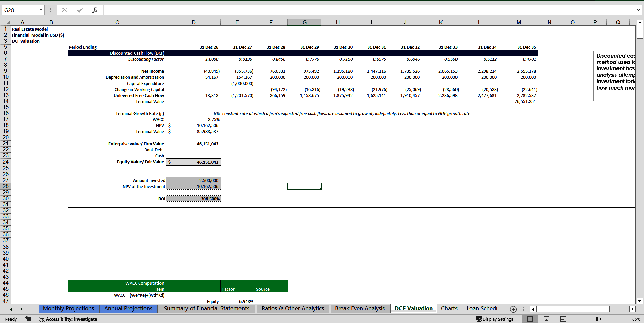
Task: Select the DCF Valuation sheet tab
Action: [414, 309]
